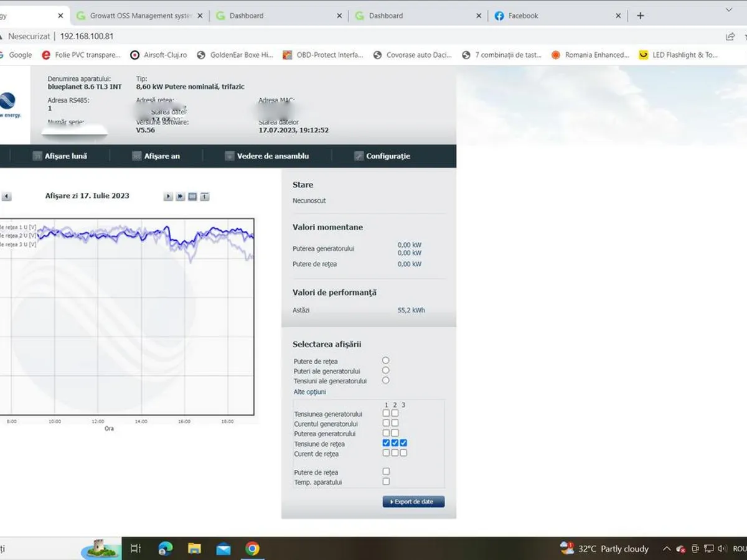Click the share icon in address bar
Screen dimensions: 747x560
coord(730,37)
